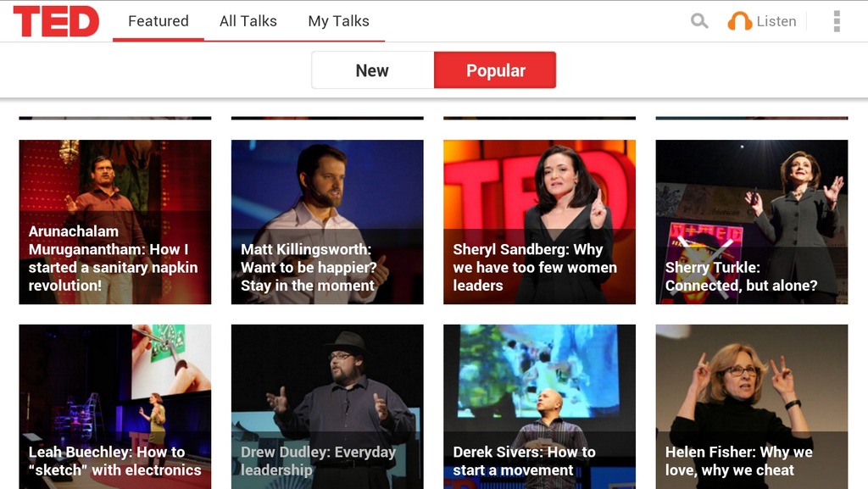Open the three-dot overflow menu
Image resolution: width=868 pixels, height=489 pixels.
point(837,21)
